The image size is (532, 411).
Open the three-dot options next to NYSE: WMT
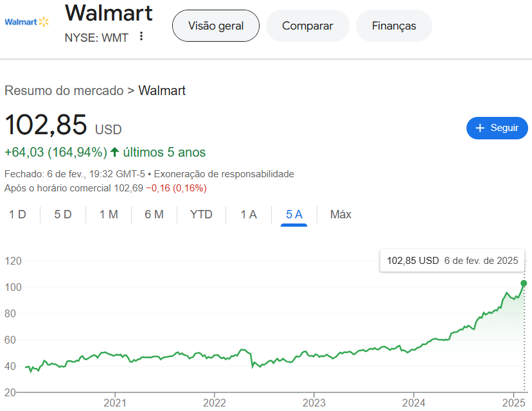[x=141, y=37]
